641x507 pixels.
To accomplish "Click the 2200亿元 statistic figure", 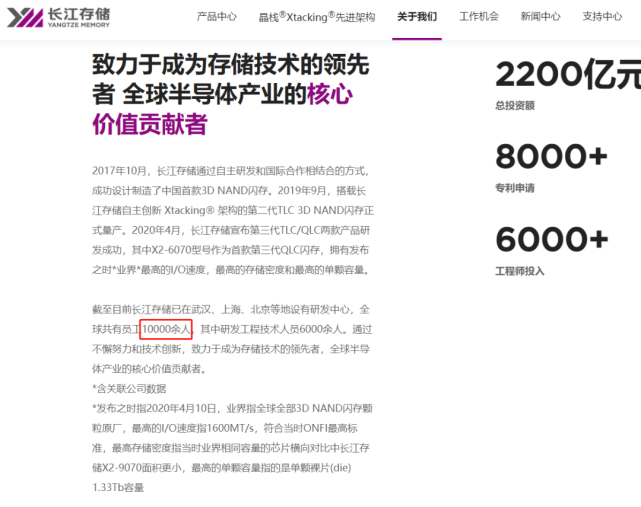I will coord(567,75).
